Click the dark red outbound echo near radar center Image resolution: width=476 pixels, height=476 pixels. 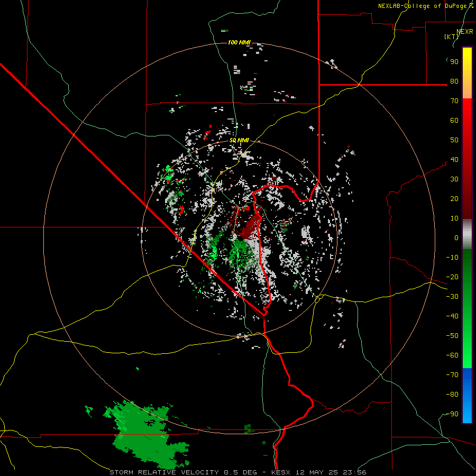[x=250, y=227]
